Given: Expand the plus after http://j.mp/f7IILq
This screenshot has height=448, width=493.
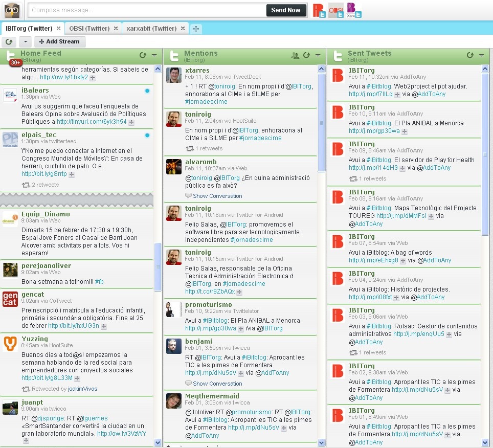Looking at the screenshot, I should tap(397, 95).
